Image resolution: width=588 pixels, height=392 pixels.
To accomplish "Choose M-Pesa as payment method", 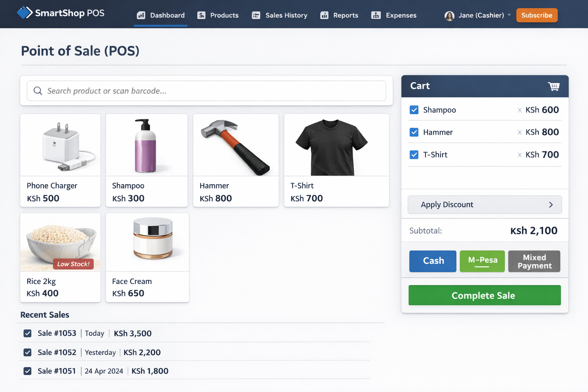I will (482, 261).
